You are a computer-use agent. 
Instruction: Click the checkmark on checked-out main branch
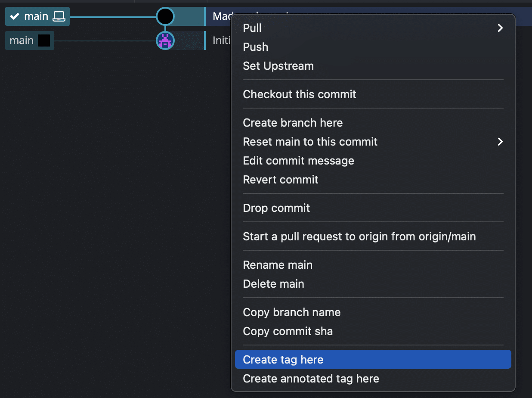15,16
